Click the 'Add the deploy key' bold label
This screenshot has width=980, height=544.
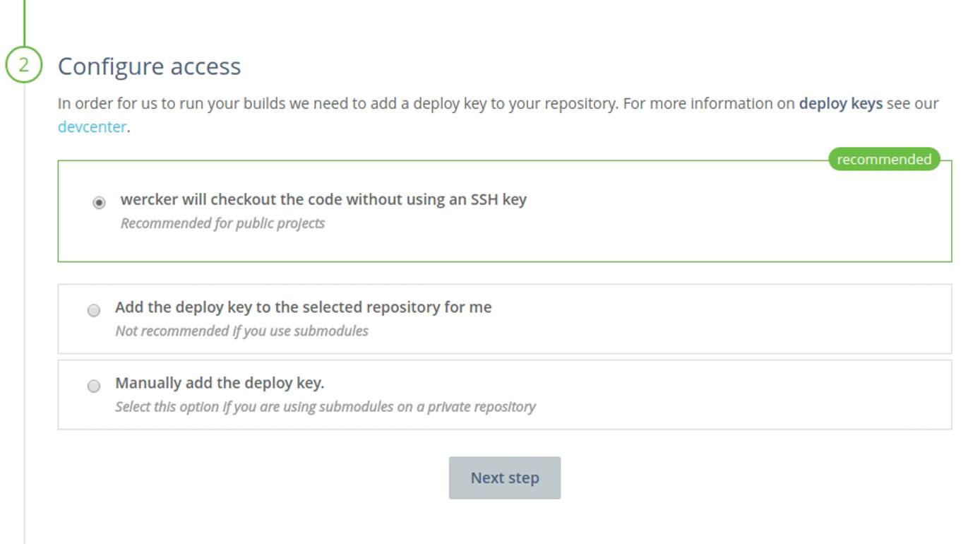tap(304, 307)
